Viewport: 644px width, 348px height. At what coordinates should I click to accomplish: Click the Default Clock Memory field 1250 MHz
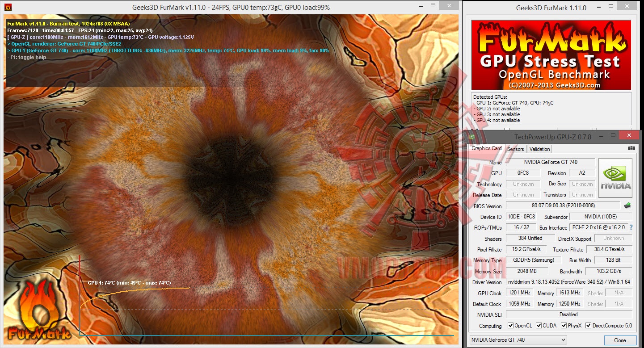(x=569, y=304)
